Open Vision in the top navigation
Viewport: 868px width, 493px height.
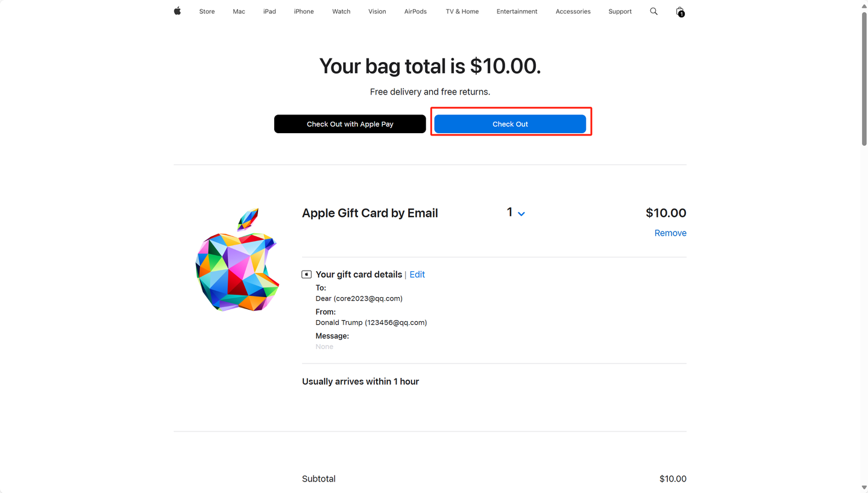[377, 11]
